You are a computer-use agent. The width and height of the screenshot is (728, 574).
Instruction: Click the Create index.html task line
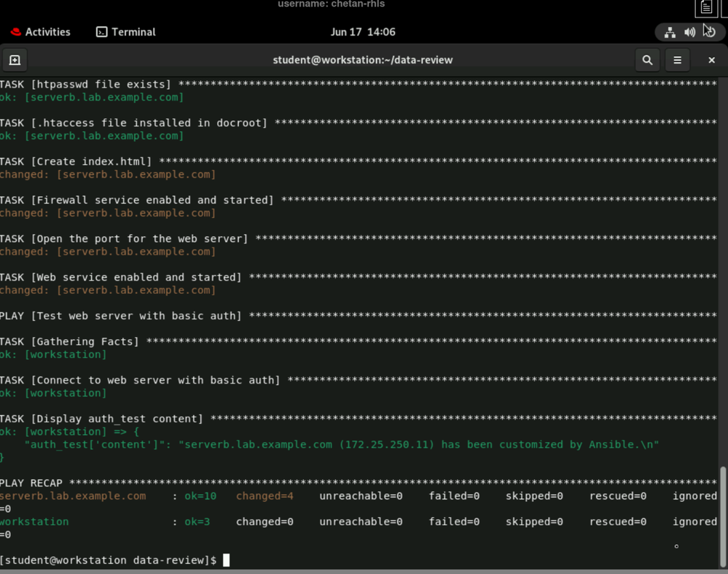pos(76,161)
